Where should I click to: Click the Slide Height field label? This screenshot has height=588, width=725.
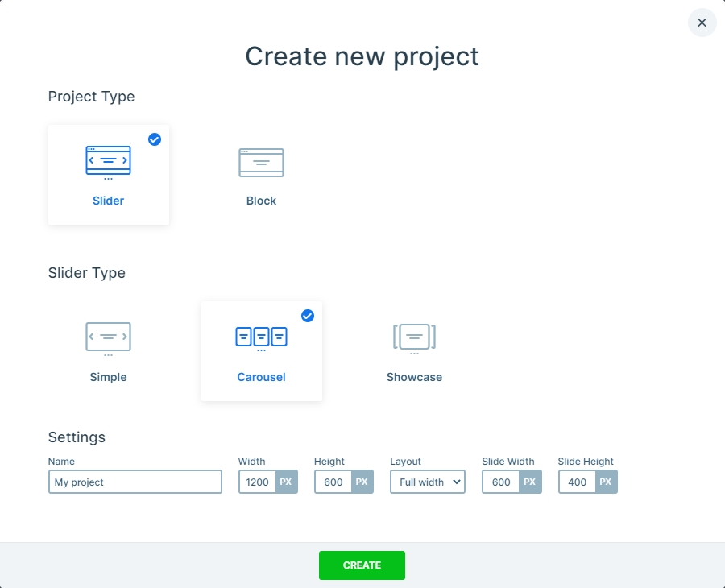tap(586, 462)
